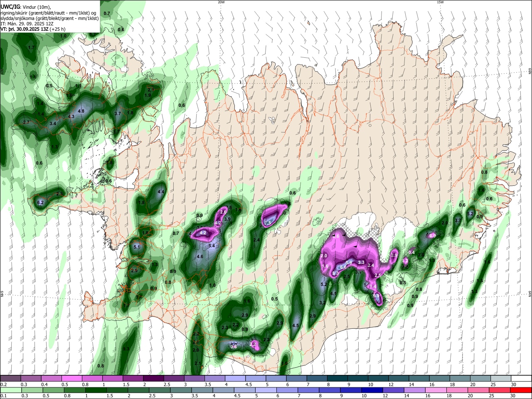Click the 5.4 precipitation value on the map
The height and width of the screenshot is (399, 532).
pyautogui.click(x=211, y=246)
